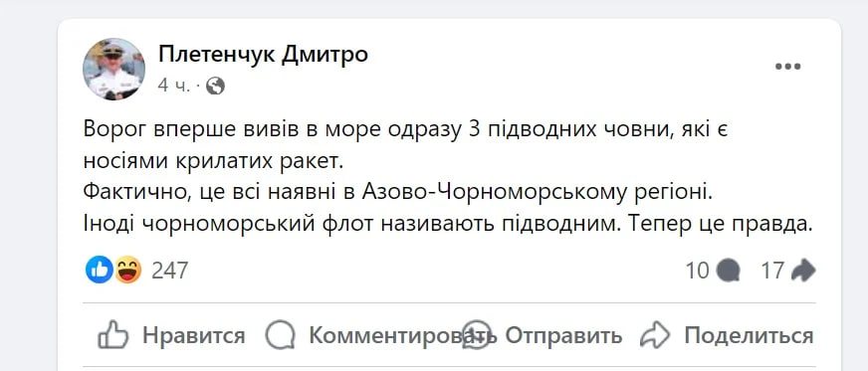Like the post using Нравится label

point(194,335)
